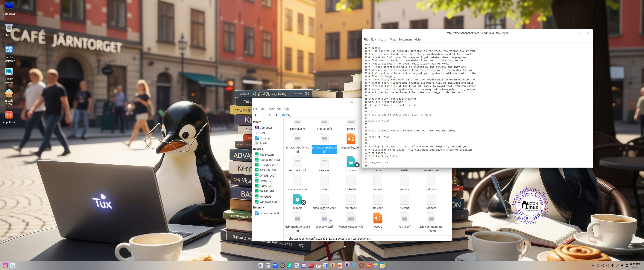Open App Store desktop icon

[x=9, y=117]
